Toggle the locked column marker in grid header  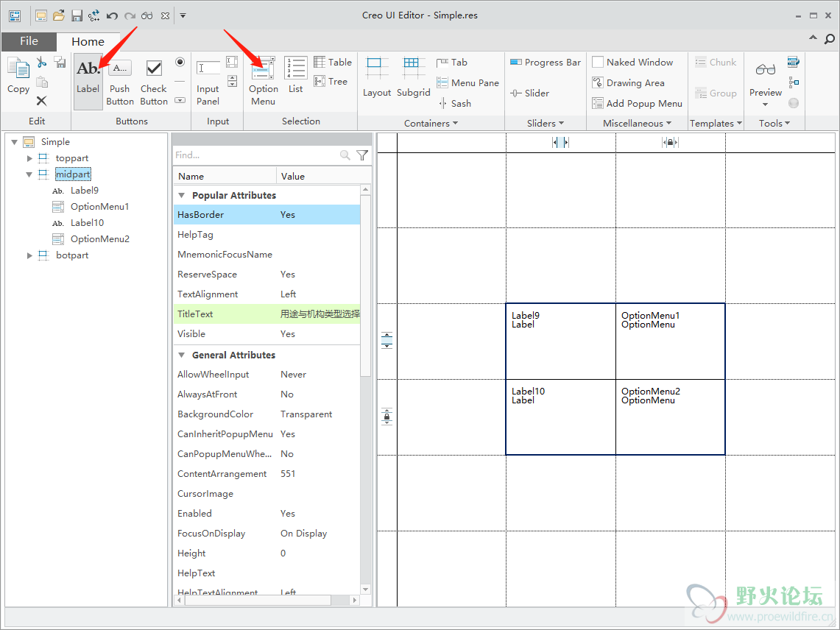pyautogui.click(x=670, y=143)
